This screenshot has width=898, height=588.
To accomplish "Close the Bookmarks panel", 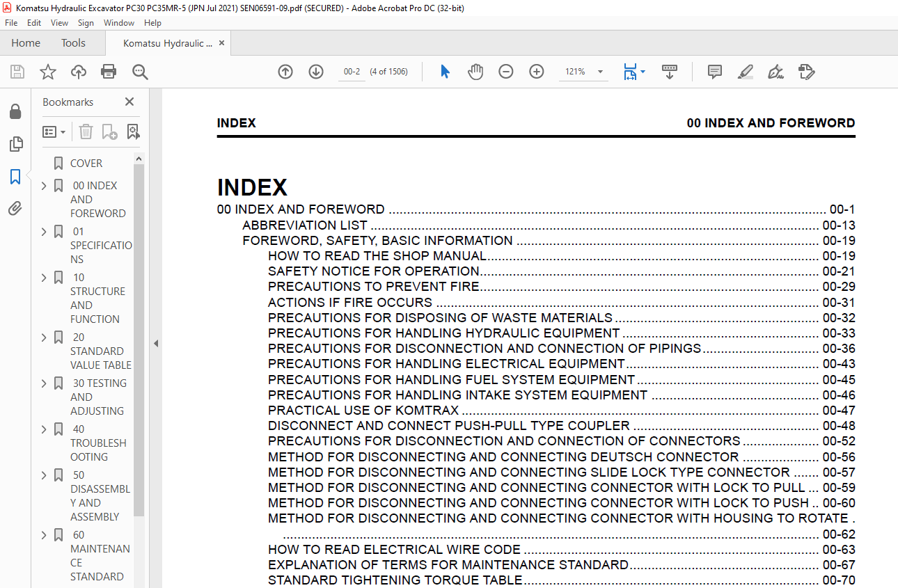I will click(129, 102).
